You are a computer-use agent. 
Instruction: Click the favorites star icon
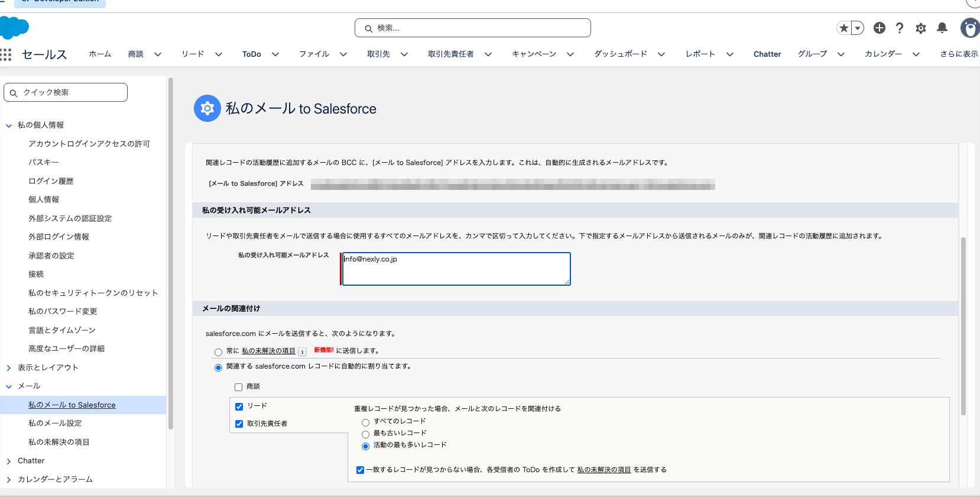844,28
